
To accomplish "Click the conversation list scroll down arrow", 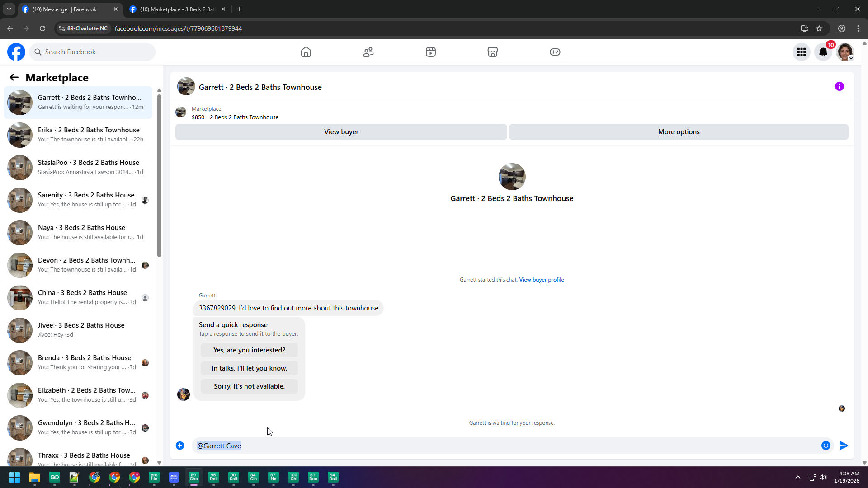I will click(x=159, y=463).
